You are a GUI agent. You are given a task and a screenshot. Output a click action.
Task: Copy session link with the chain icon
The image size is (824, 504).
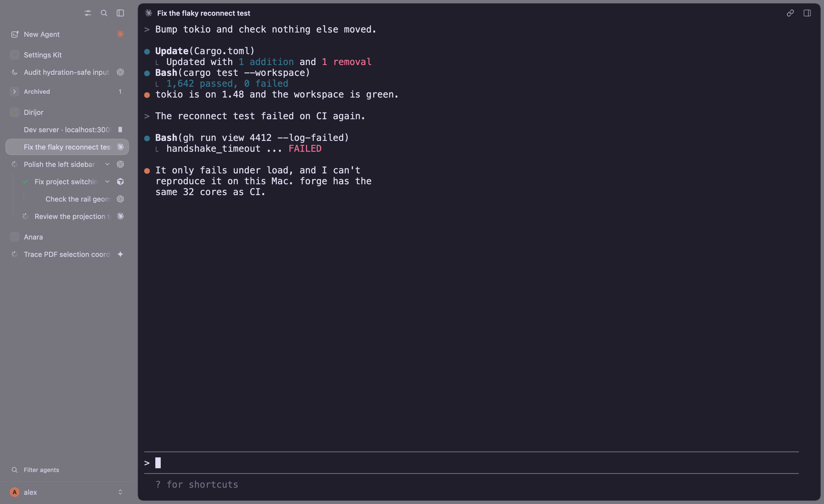click(x=790, y=13)
